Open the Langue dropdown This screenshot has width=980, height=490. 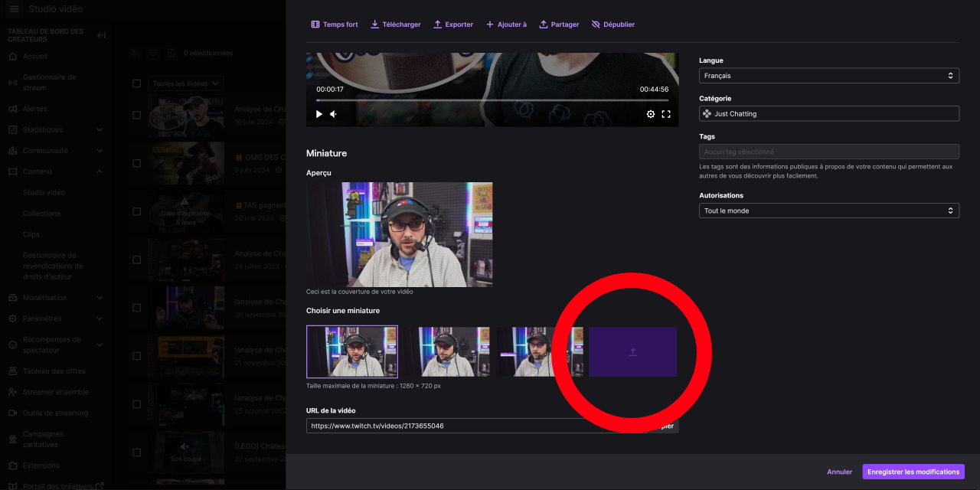tap(828, 76)
